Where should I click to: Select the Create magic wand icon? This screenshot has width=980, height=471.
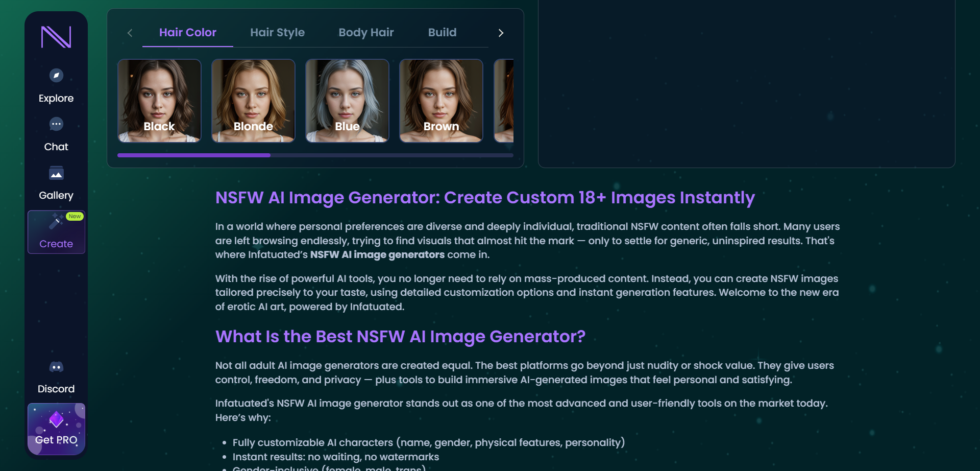pyautogui.click(x=56, y=222)
